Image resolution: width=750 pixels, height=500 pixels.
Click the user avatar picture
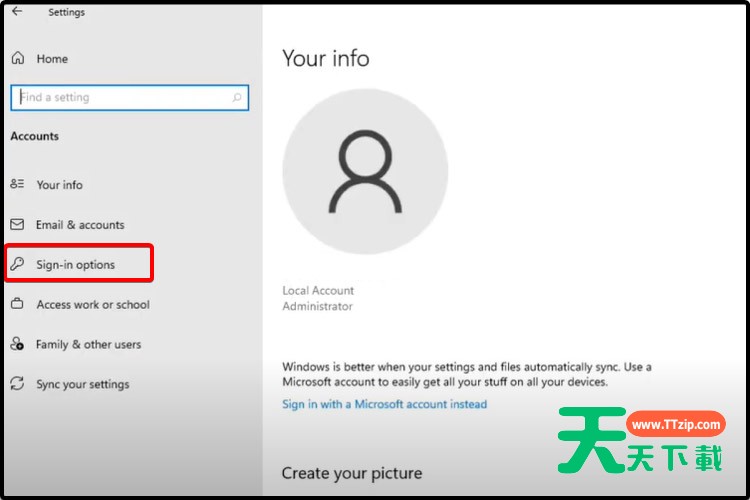click(x=365, y=171)
